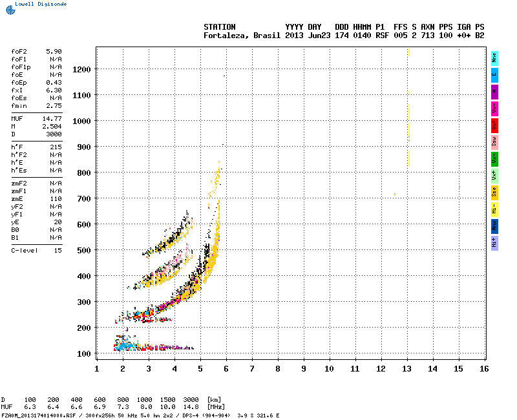Click the M value 2.504
Image resolution: width=517 pixels, height=420 pixels.
click(52, 127)
